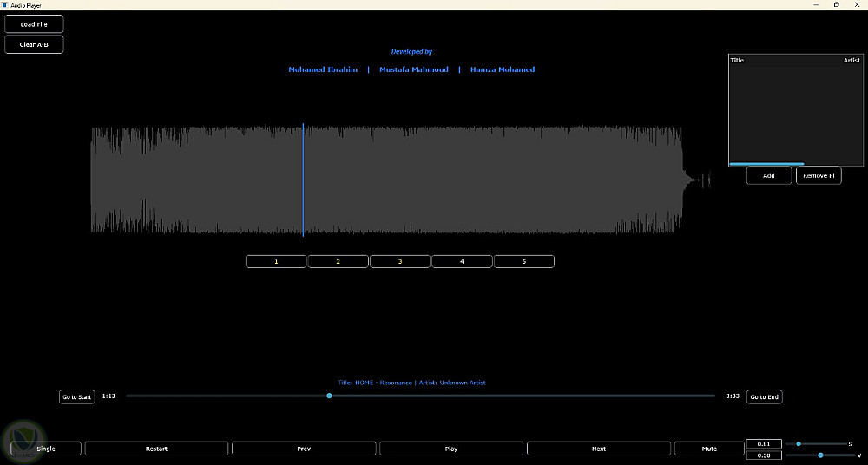Viewport: 868px width, 465px height.
Task: Click Go to Start
Action: [77, 397]
